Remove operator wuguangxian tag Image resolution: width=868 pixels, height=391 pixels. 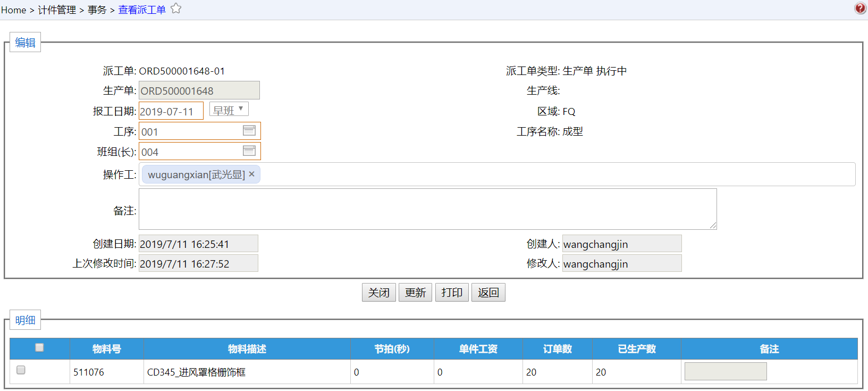[x=252, y=174]
